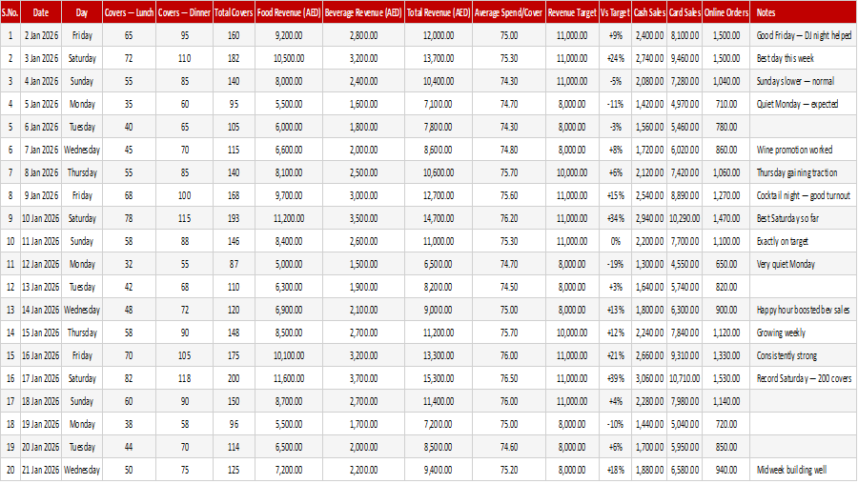Select the 'Revenue Target' header
Image resolution: width=858 pixels, height=504 pixels.
click(x=572, y=12)
